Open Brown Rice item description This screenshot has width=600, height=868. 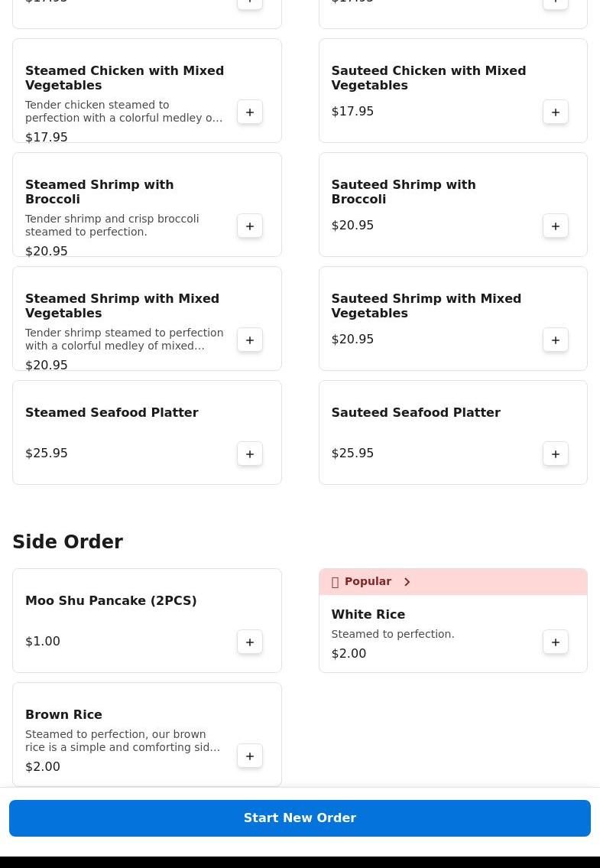click(x=122, y=741)
